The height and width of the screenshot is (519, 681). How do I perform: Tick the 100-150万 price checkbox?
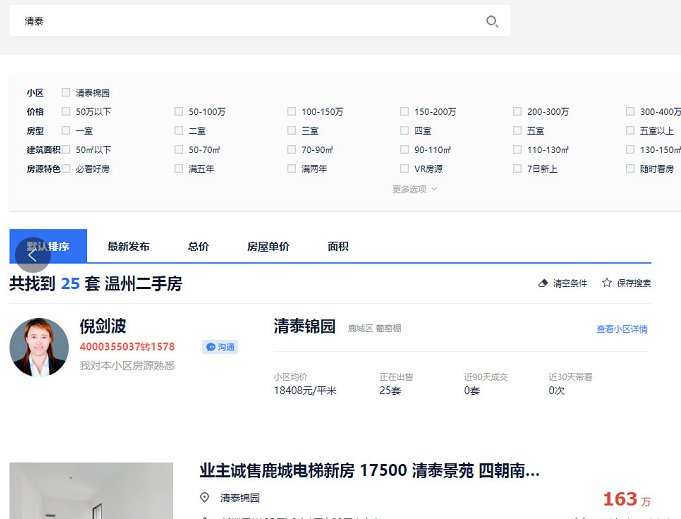pyautogui.click(x=292, y=112)
